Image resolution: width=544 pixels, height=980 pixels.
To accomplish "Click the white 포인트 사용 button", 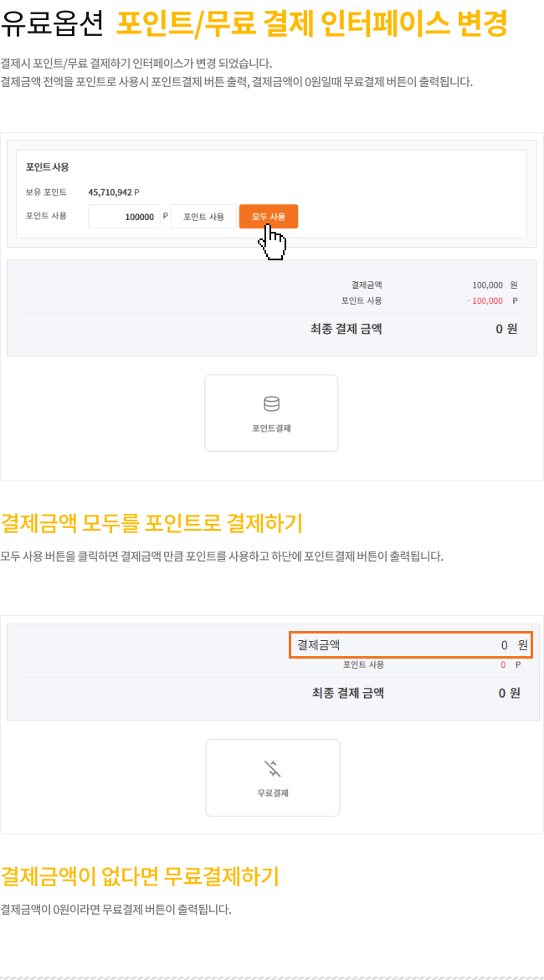I will pos(204,216).
